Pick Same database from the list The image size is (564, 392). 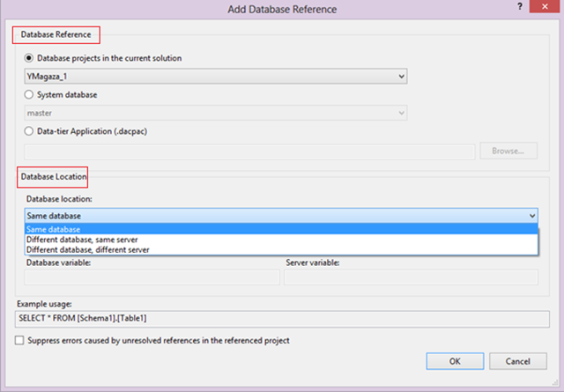coord(281,229)
